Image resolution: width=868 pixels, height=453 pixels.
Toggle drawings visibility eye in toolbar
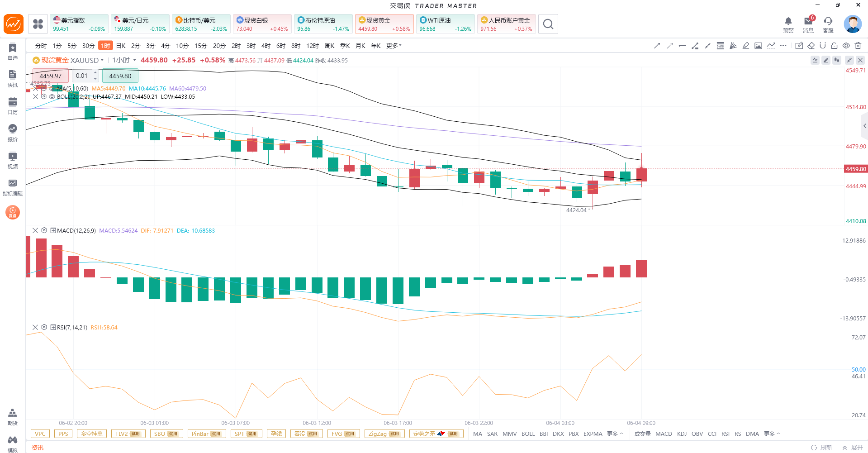846,46
